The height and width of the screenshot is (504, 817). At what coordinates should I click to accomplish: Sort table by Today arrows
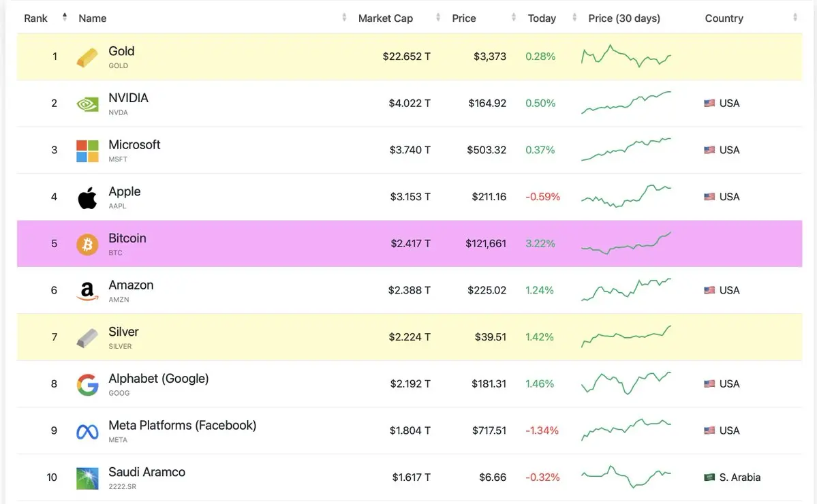[574, 17]
